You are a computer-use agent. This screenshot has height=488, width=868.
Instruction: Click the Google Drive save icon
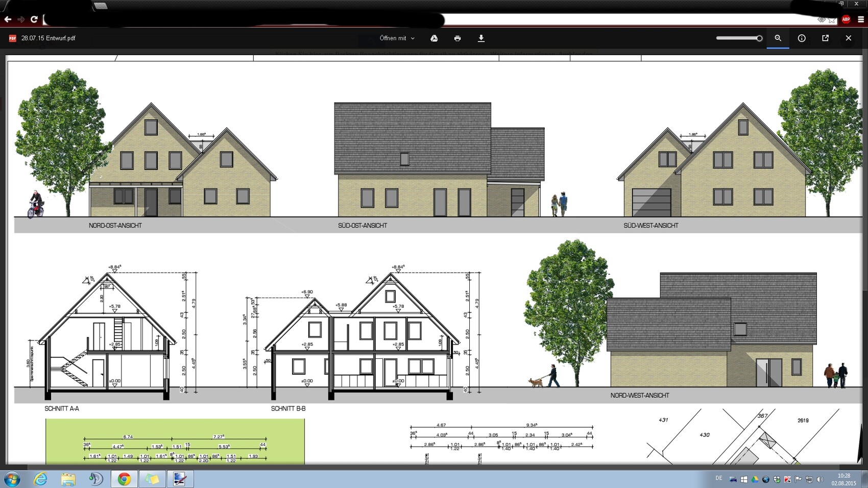pos(434,38)
